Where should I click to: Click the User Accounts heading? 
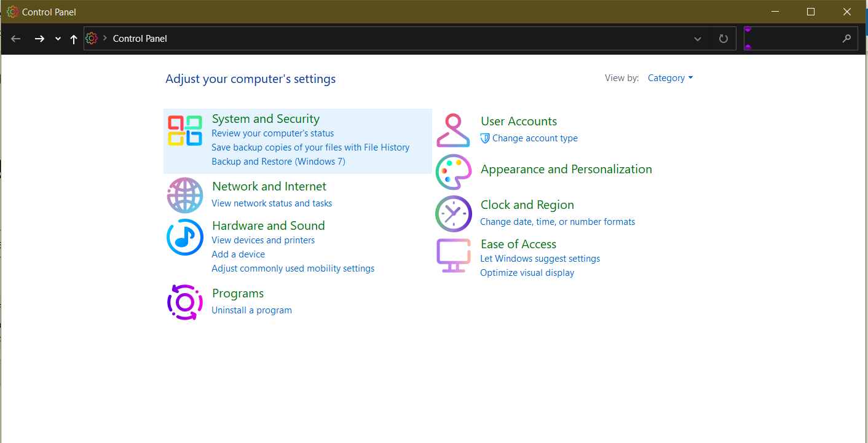pyautogui.click(x=519, y=122)
